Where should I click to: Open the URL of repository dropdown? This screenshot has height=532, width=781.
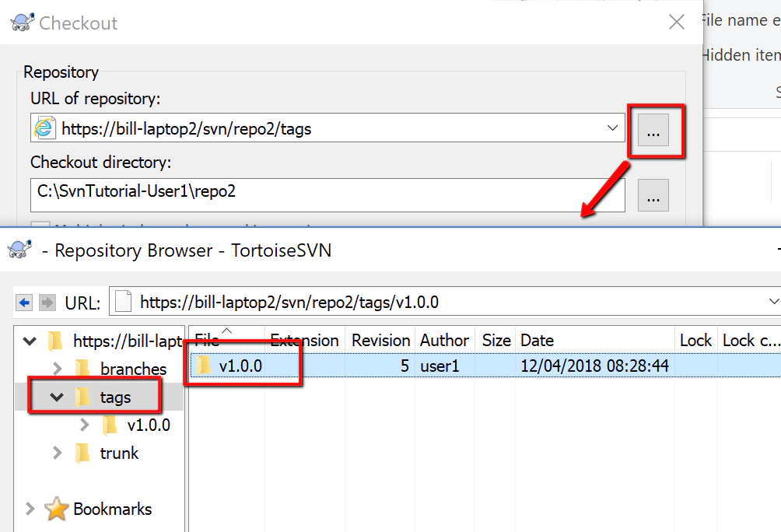pyautogui.click(x=613, y=128)
